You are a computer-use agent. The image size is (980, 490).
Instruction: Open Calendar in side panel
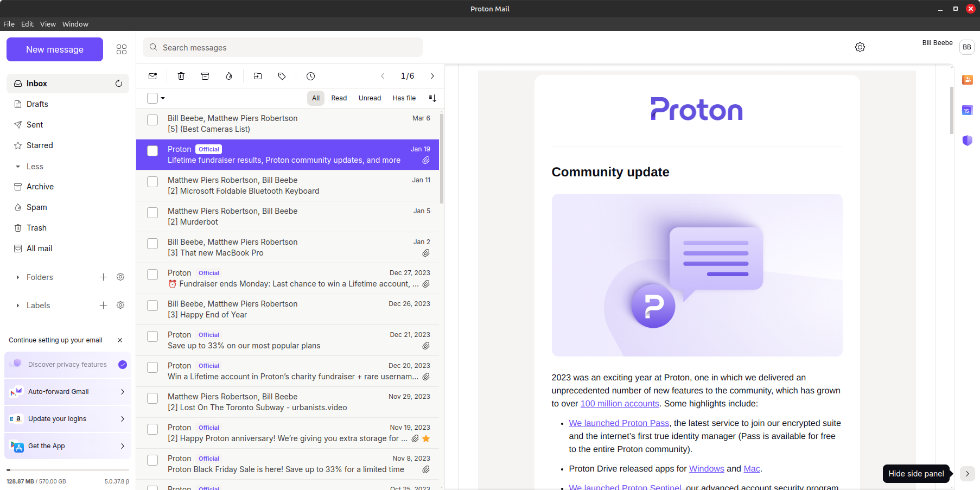pyautogui.click(x=968, y=110)
